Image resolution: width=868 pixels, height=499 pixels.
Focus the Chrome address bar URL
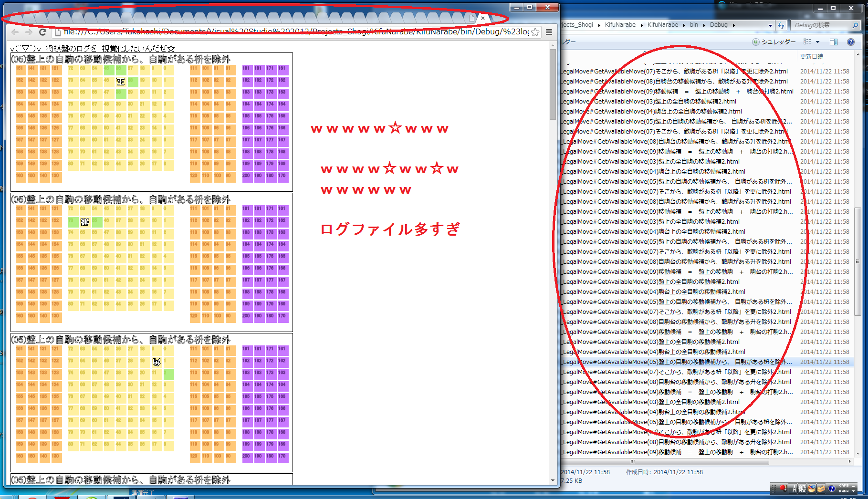point(296,32)
